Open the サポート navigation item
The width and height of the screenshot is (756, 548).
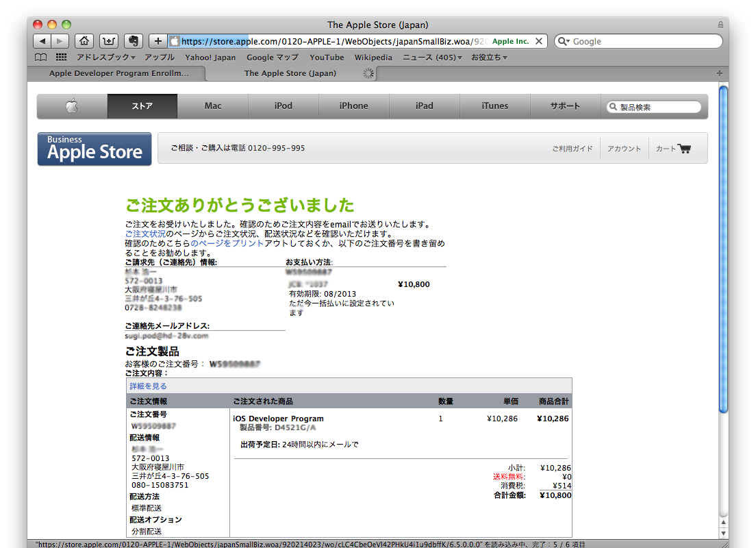tap(565, 106)
